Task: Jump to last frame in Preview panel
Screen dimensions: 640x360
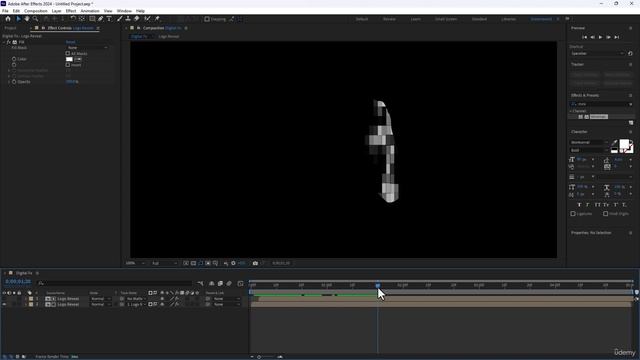Action: [617, 37]
